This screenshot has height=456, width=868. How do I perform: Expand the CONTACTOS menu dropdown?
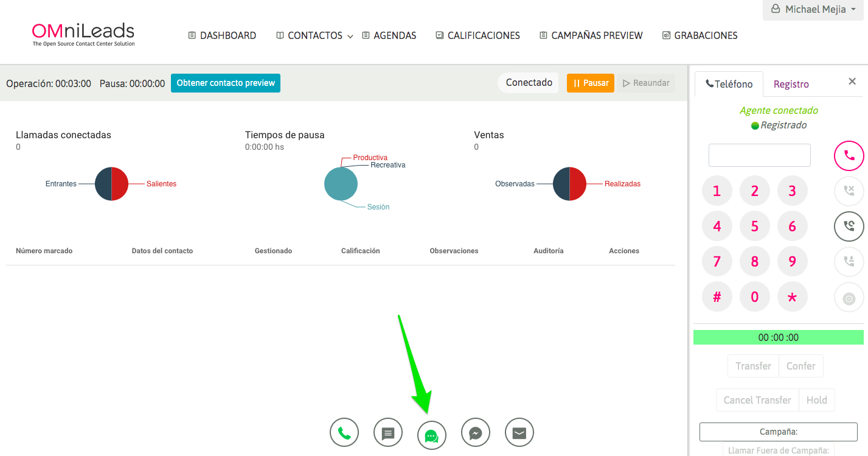(x=314, y=36)
